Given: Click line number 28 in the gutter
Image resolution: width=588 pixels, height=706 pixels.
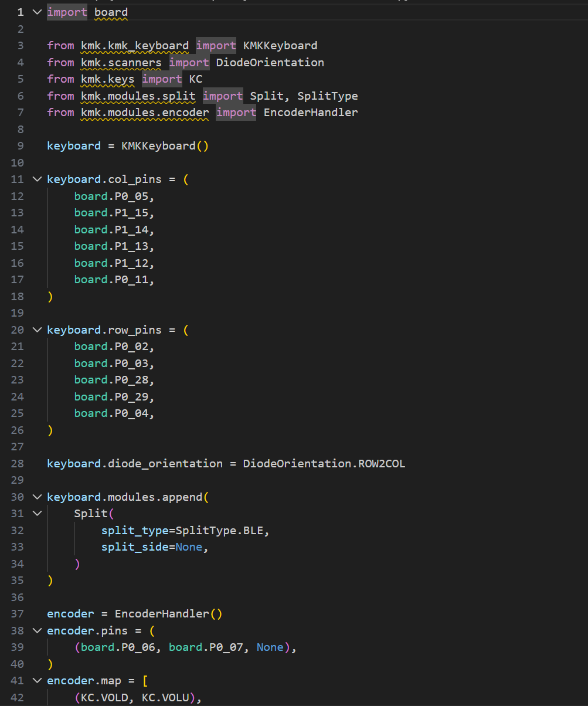Looking at the screenshot, I should pyautogui.click(x=17, y=464).
